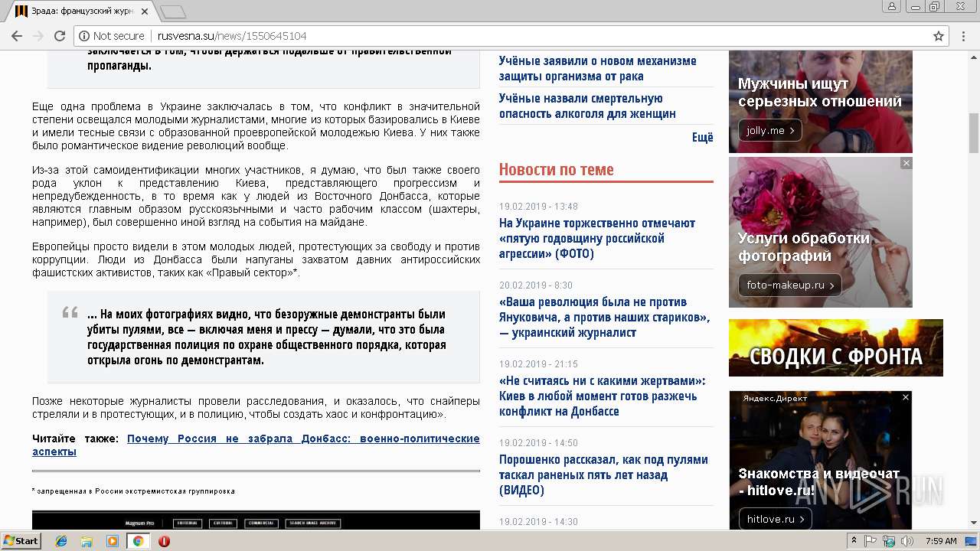The height and width of the screenshot is (551, 980).
Task: Click the Action Center flag tray icon
Action: (871, 541)
